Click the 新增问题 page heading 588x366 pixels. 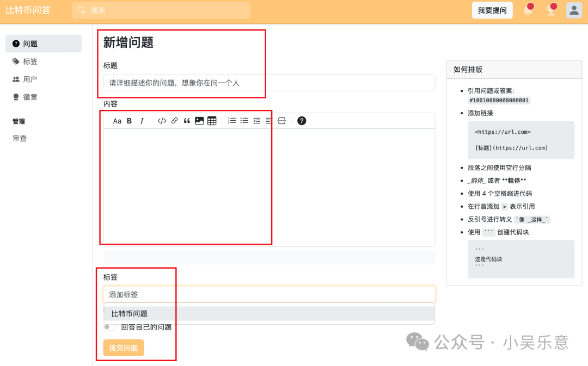128,42
